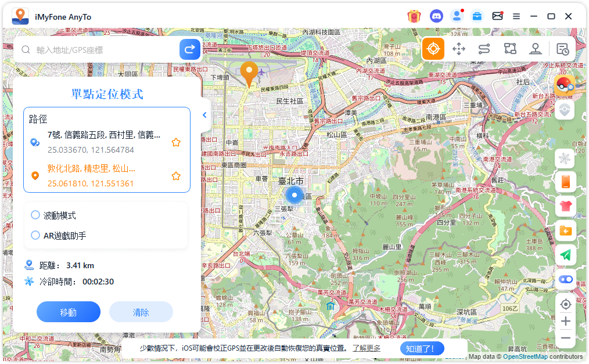
Task: Open the Discord community icon
Action: coord(436,16)
